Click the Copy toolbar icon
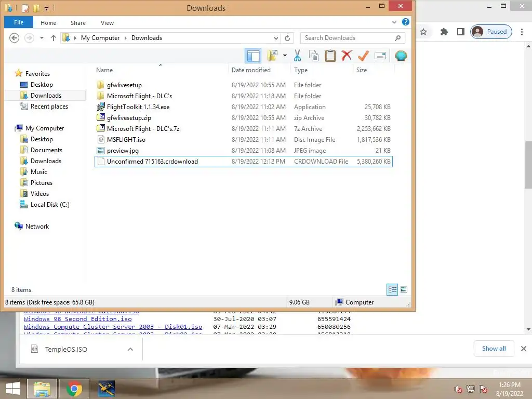 pyautogui.click(x=313, y=56)
